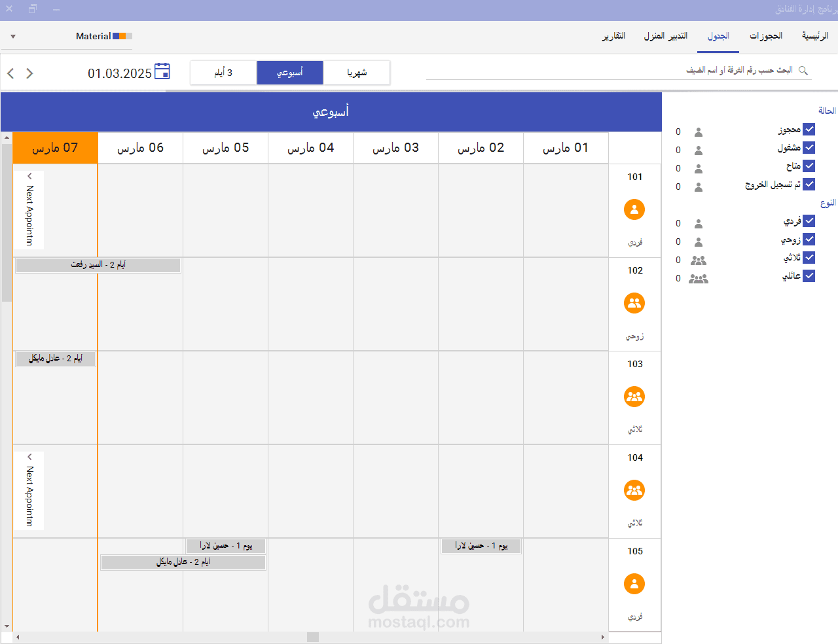
Task: Select the 05 مارس column header
Action: [x=225, y=148]
